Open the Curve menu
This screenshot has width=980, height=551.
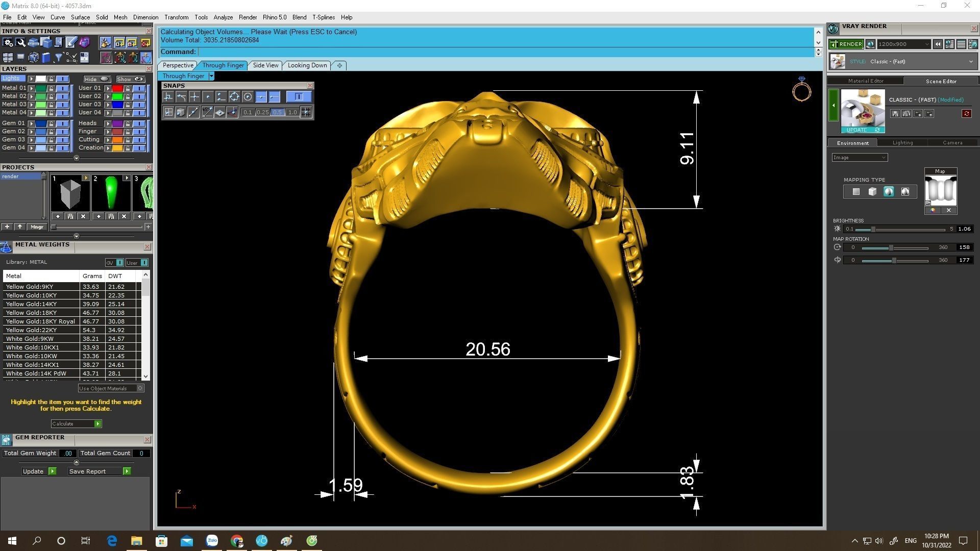pos(57,17)
